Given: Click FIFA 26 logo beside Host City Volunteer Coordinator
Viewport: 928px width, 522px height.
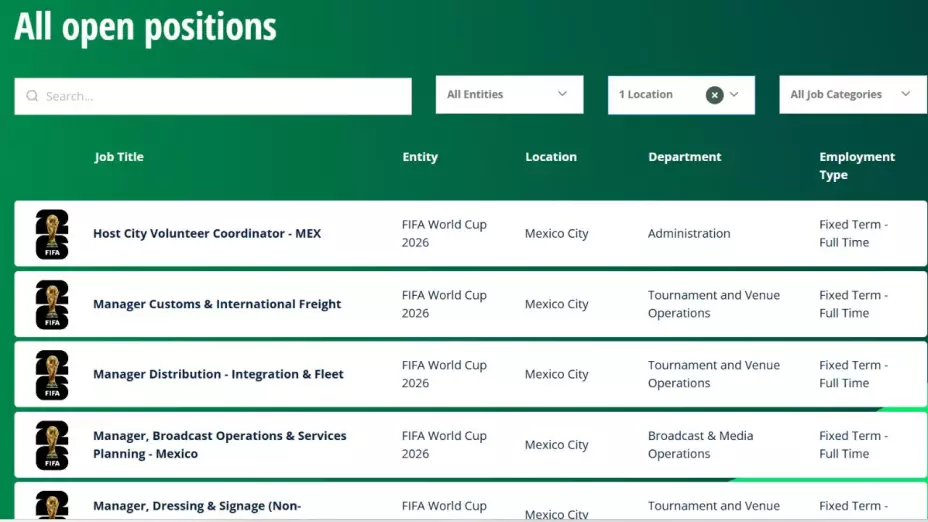Looking at the screenshot, I should click(52, 234).
